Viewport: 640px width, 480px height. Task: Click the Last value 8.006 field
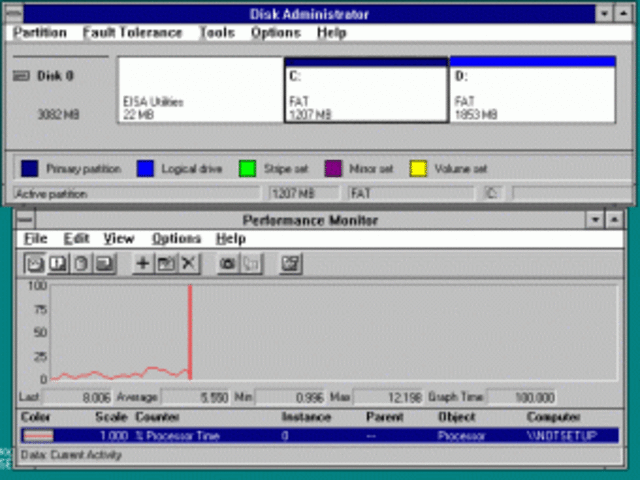(78, 397)
